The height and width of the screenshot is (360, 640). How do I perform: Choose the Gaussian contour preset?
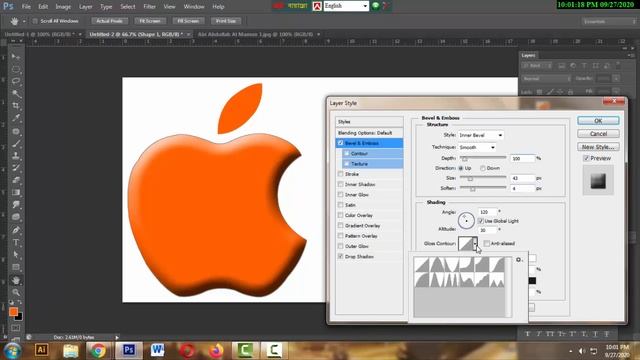pyautogui.click(x=497, y=264)
